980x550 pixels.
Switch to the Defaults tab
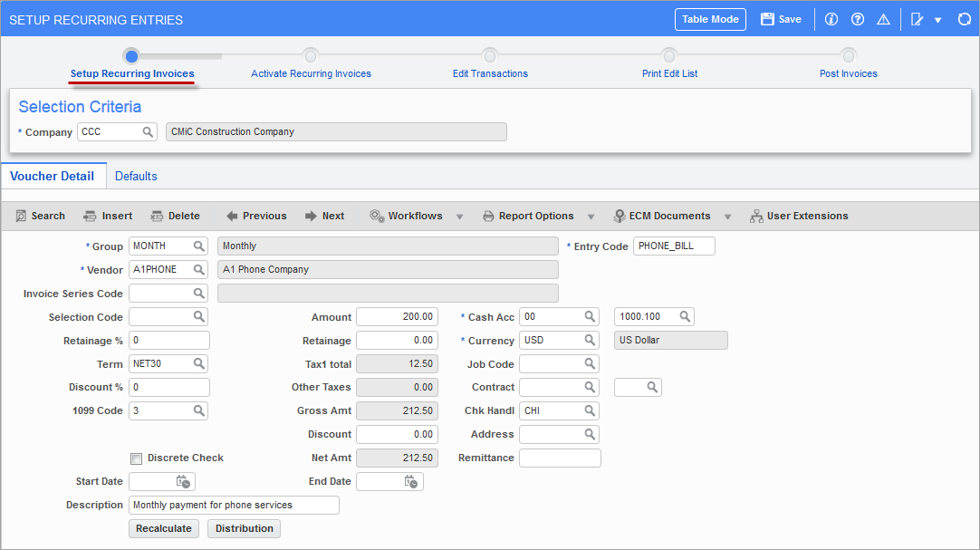(136, 176)
